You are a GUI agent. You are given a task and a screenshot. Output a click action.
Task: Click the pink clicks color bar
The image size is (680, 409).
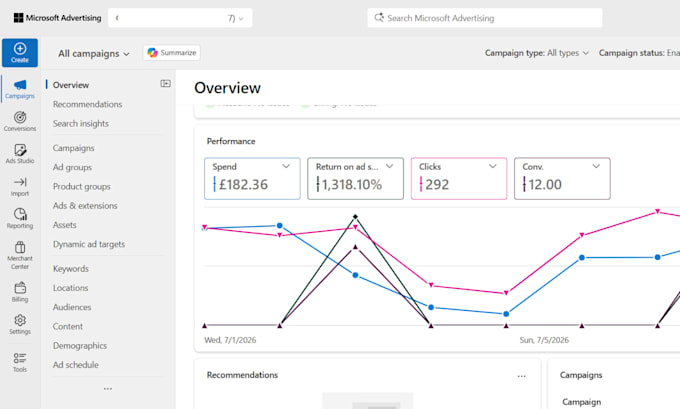pos(421,184)
